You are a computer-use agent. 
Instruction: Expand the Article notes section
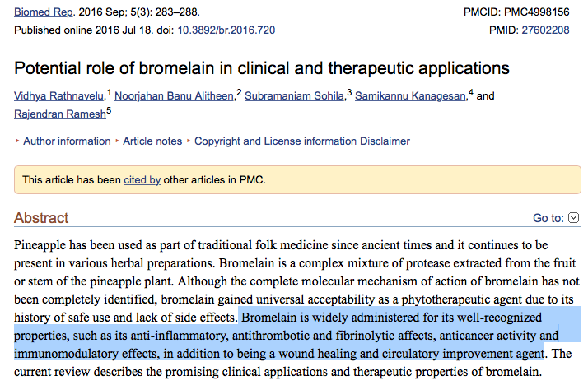152,141
